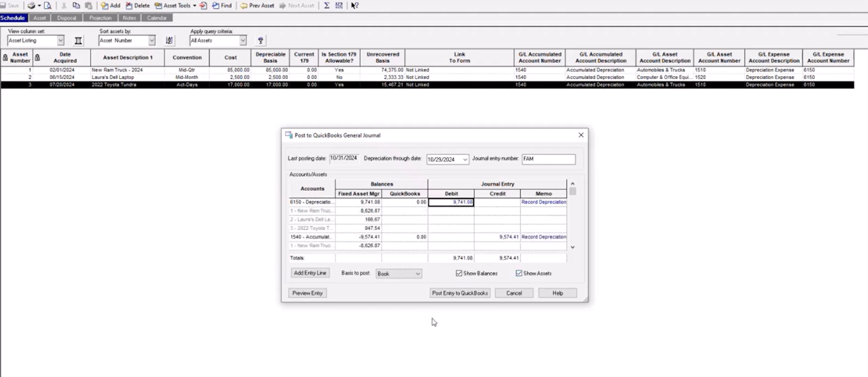Switch to the Projection tab
The height and width of the screenshot is (377, 868).
[101, 18]
